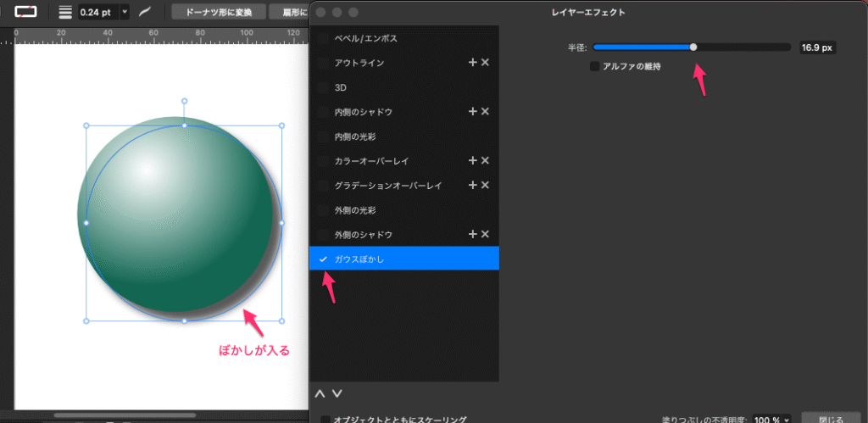Add another アウトライン effect with plus

[472, 63]
